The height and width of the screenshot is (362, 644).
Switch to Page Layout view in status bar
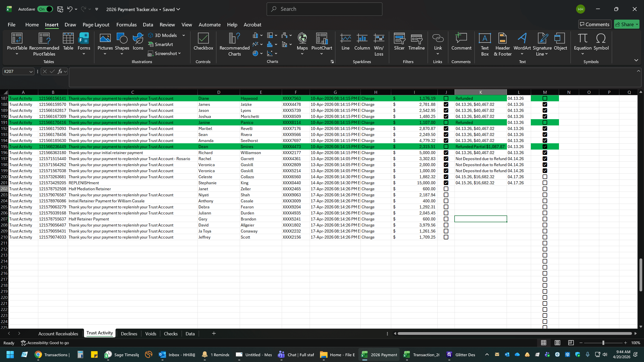click(557, 343)
